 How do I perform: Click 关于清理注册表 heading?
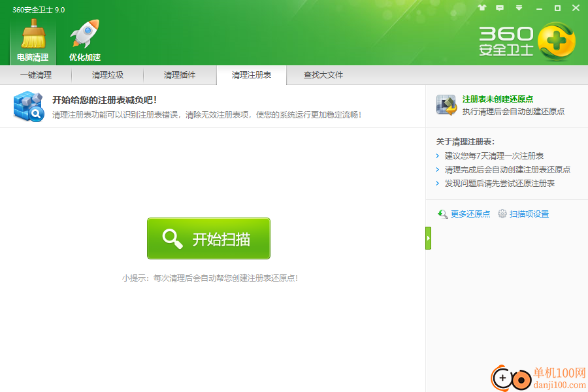[x=465, y=142]
